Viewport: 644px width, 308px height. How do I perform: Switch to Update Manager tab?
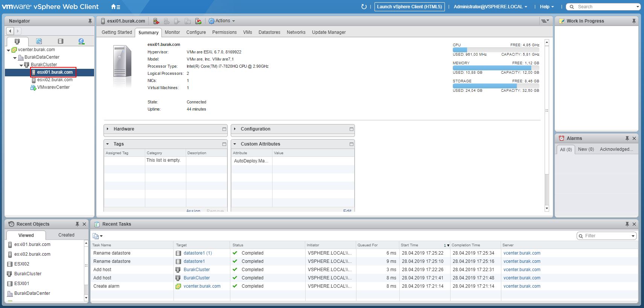tap(329, 32)
